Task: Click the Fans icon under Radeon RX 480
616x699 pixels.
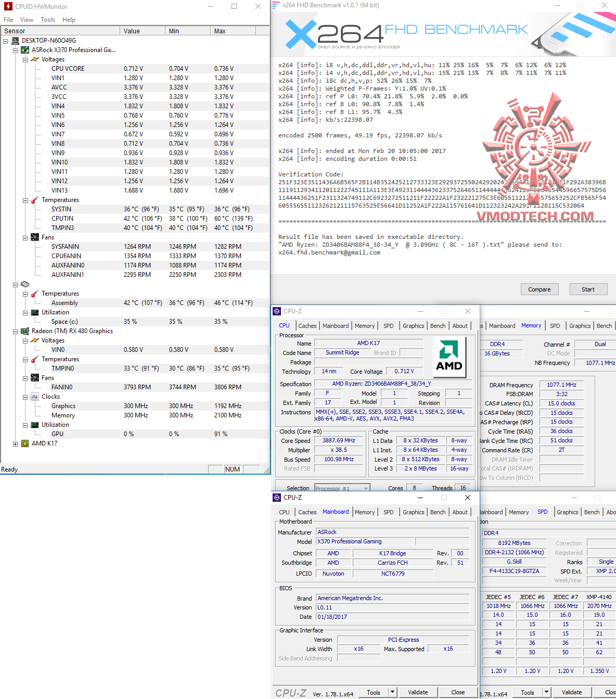Action: 34,378
